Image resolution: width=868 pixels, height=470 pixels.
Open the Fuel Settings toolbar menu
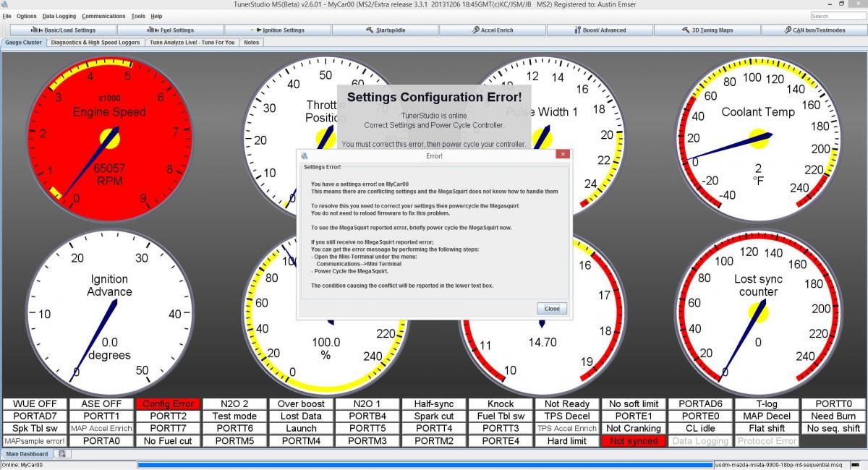pyautogui.click(x=171, y=30)
